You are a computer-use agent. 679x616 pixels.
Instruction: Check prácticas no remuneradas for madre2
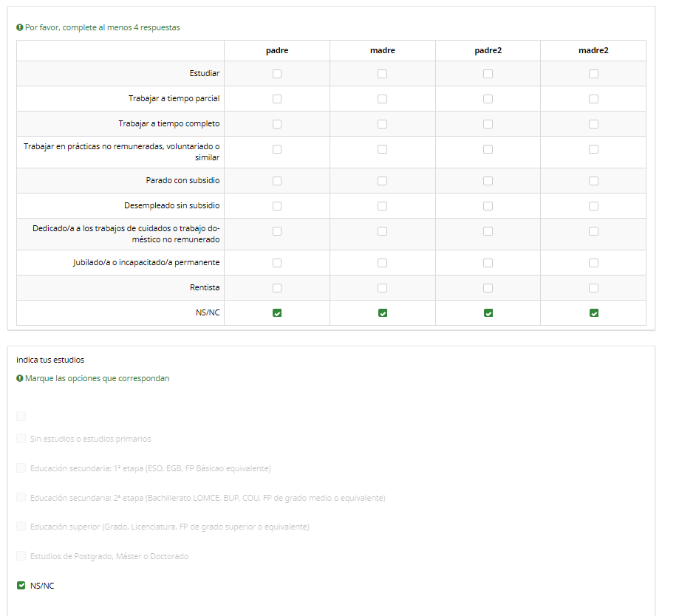click(x=593, y=149)
